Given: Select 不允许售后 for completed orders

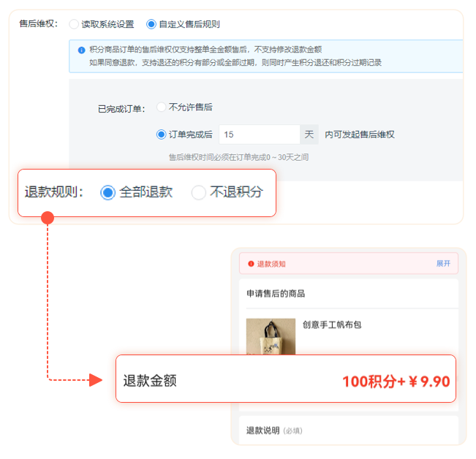Looking at the screenshot, I should [x=162, y=107].
